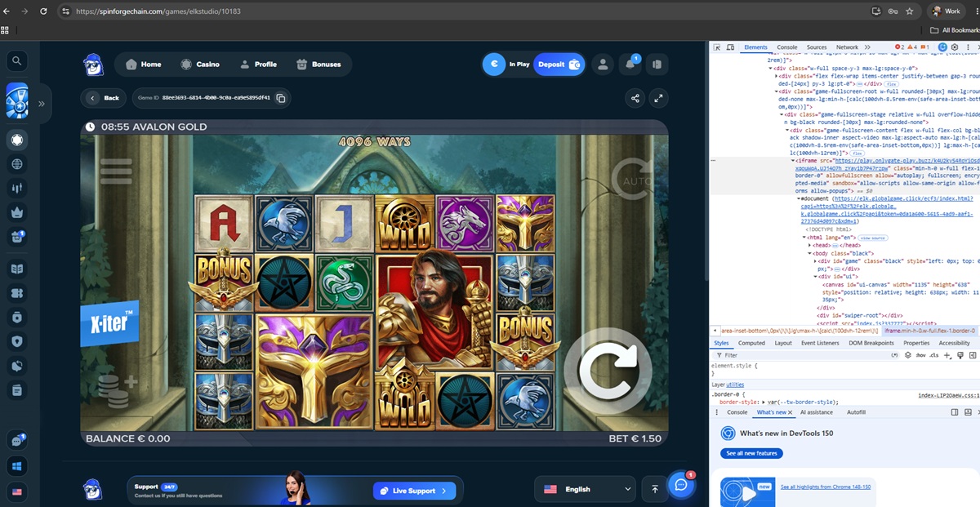Image resolution: width=980 pixels, height=507 pixels.
Task: Open the game hamburger menu
Action: tap(115, 171)
